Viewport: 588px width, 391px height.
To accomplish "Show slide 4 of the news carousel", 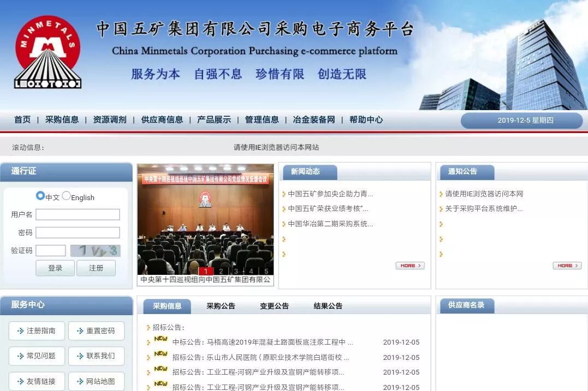I will pyautogui.click(x=251, y=271).
